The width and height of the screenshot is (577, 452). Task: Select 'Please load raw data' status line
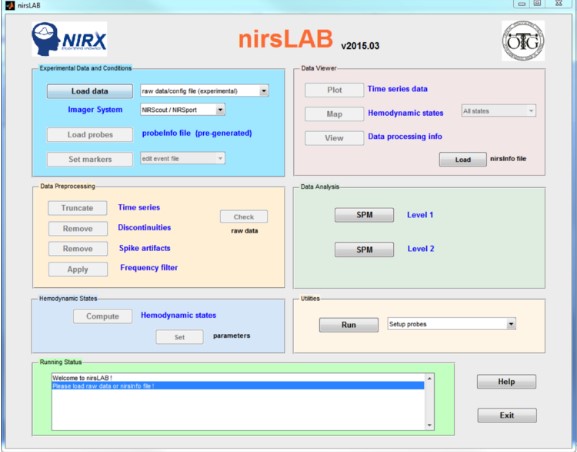(x=238, y=386)
